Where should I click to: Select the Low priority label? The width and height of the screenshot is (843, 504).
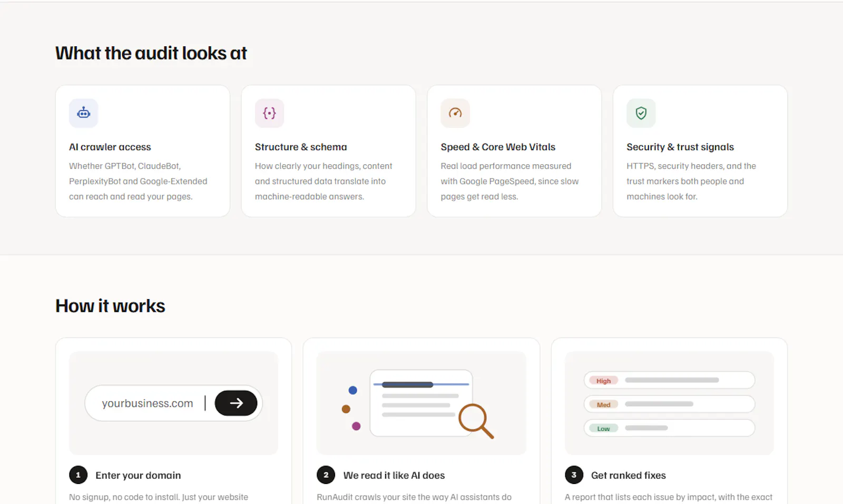coord(604,429)
